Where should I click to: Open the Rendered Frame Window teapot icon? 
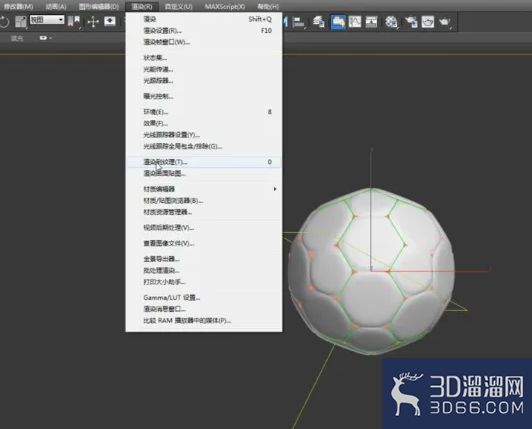coord(428,22)
